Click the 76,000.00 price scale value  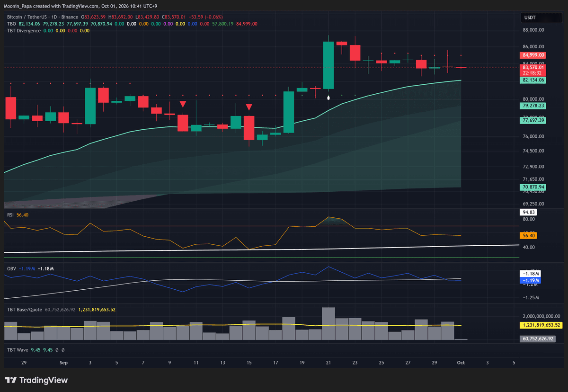click(x=533, y=136)
